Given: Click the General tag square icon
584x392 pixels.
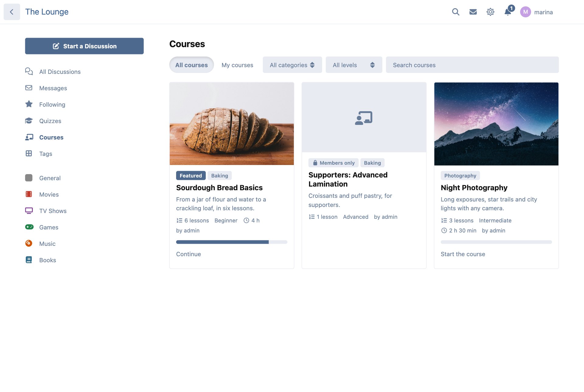Looking at the screenshot, I should click(29, 178).
